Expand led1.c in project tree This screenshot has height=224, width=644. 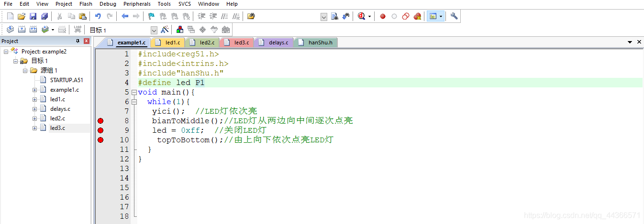[x=34, y=99]
